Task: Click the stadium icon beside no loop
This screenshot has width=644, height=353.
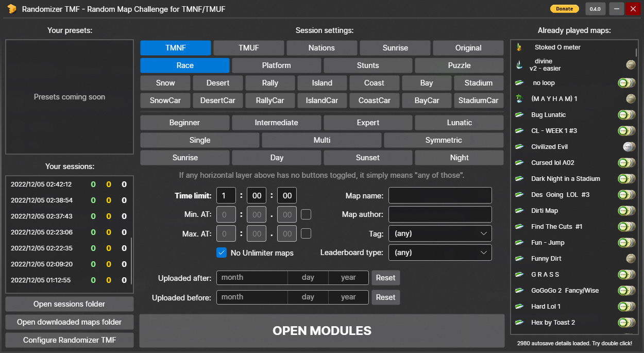Action: [x=520, y=83]
